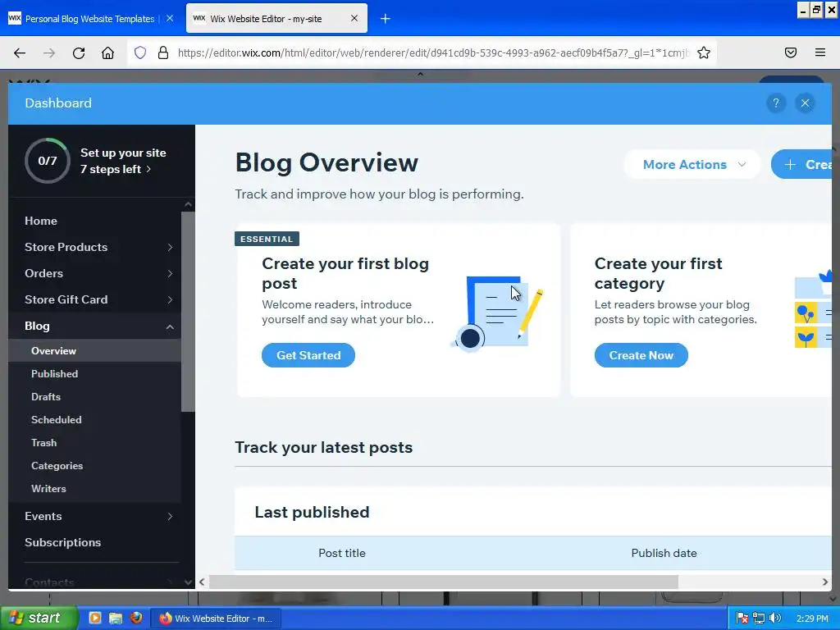
Task: Open Home in the dashboard sidebar
Action: point(41,221)
